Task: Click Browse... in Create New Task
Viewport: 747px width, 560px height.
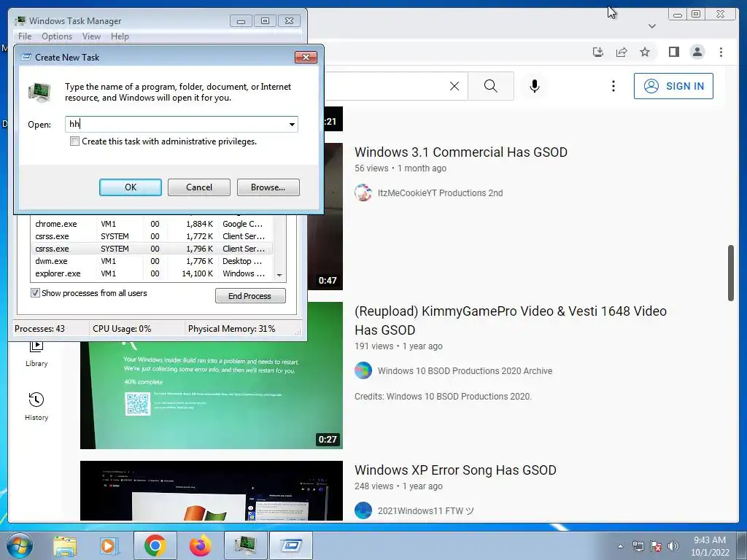Action: [x=268, y=187]
